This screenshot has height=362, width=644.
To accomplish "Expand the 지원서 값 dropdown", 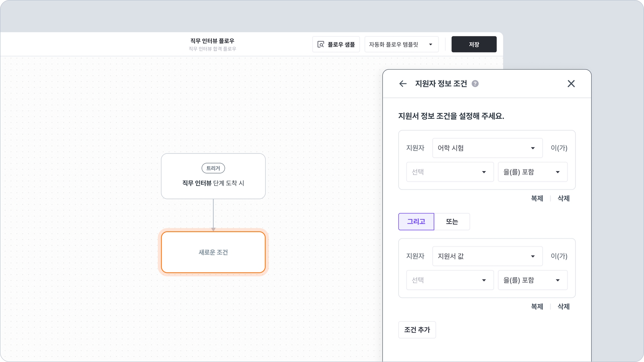I will coord(487,256).
